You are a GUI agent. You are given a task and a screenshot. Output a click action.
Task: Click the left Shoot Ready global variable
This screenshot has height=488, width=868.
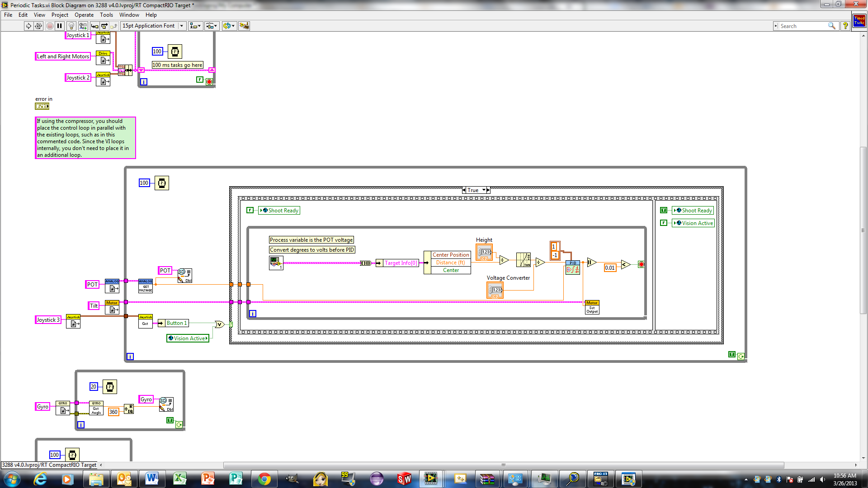(x=279, y=211)
